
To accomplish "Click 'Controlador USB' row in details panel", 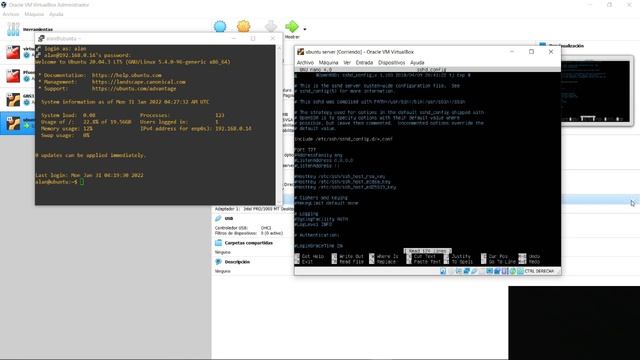I will coord(243,228).
